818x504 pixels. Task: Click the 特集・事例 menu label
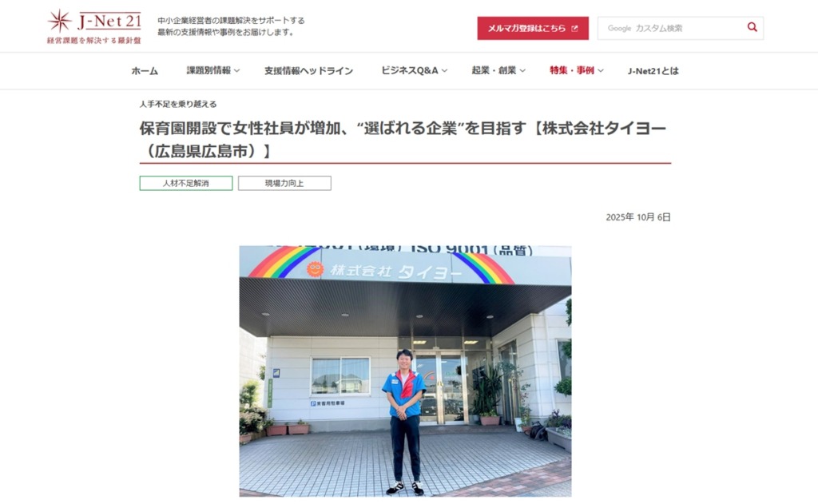(x=572, y=70)
